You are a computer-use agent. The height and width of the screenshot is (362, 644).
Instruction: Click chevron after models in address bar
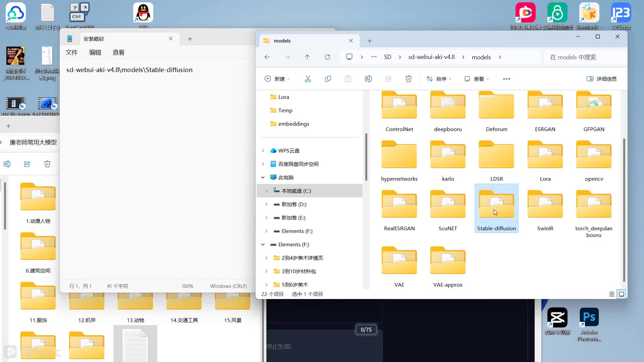tap(500, 57)
